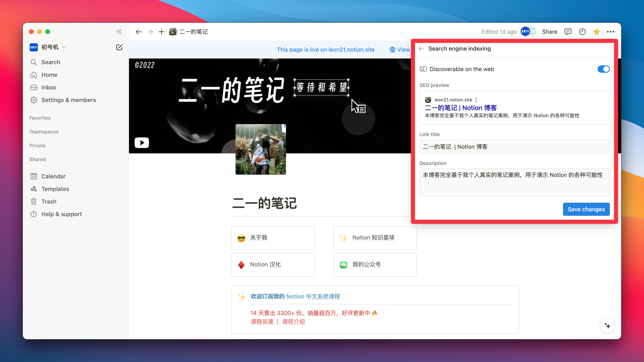Play the video on the page cover
Image resolution: width=644 pixels, height=362 pixels.
point(142,143)
